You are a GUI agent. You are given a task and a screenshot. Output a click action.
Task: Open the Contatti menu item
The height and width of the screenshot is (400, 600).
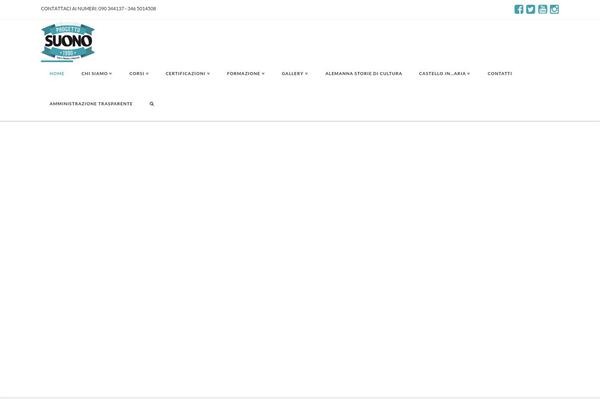click(499, 73)
